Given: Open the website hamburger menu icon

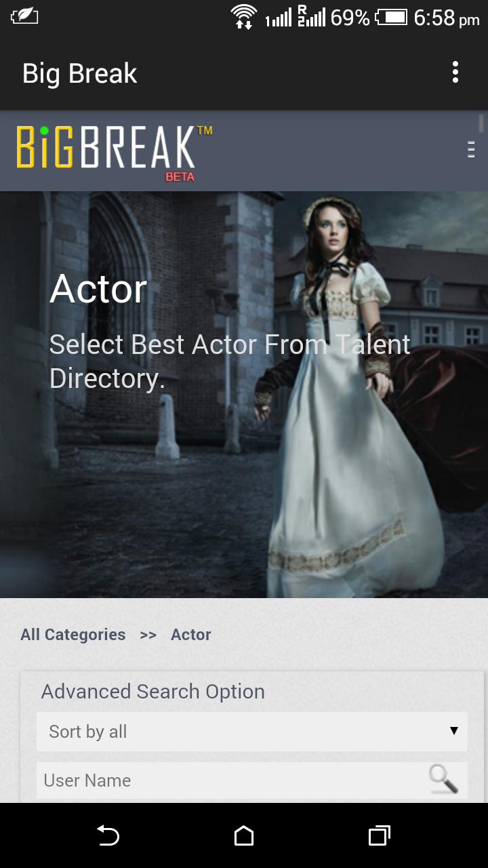Looking at the screenshot, I should click(x=471, y=149).
